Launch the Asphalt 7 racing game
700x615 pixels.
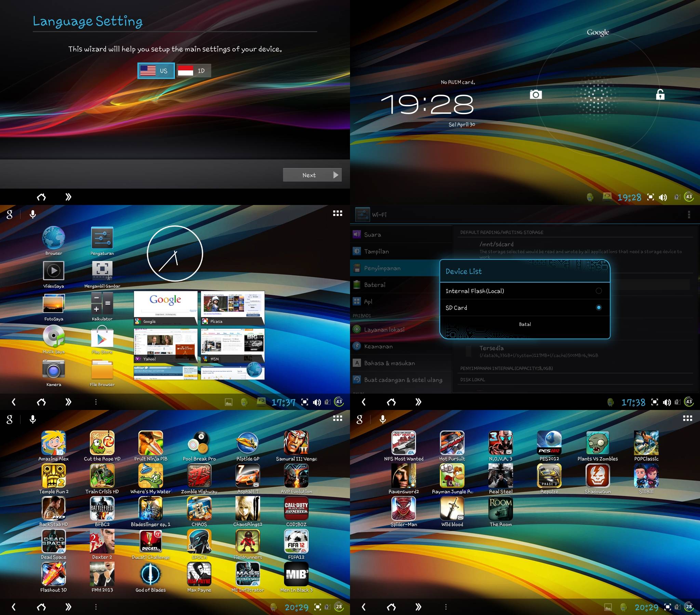[x=247, y=479]
